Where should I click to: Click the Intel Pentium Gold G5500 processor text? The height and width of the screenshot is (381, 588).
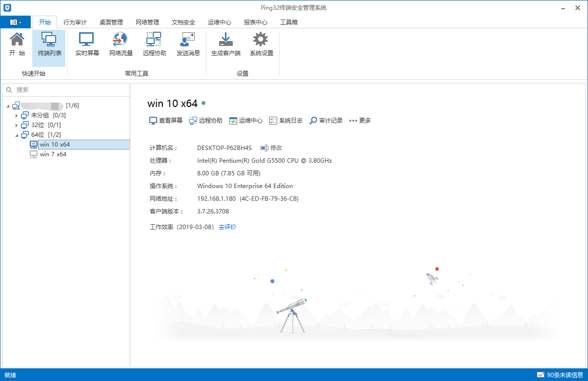point(264,161)
